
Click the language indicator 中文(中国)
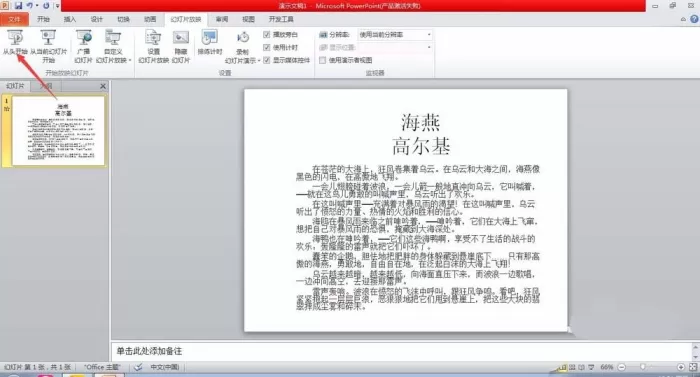click(165, 367)
